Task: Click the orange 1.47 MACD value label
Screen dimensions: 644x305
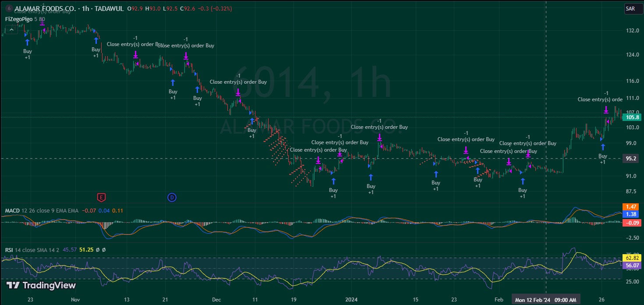Action: pos(631,207)
